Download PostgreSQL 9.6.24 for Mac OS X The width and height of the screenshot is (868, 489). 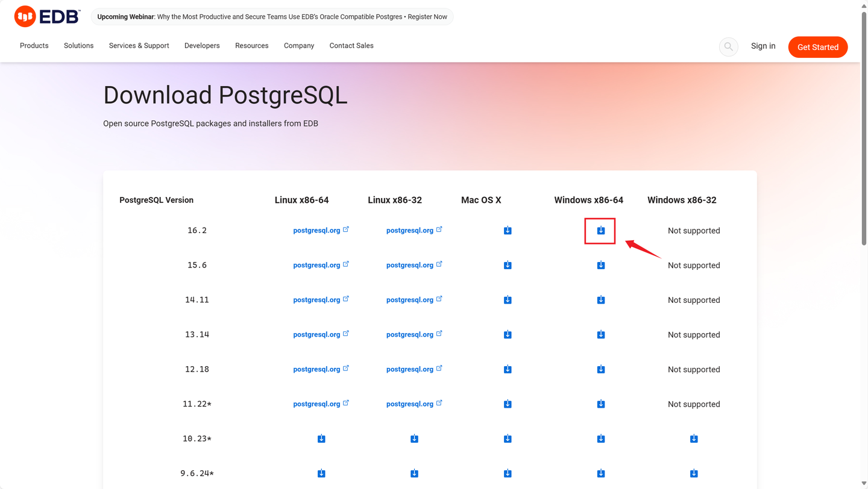(x=508, y=473)
